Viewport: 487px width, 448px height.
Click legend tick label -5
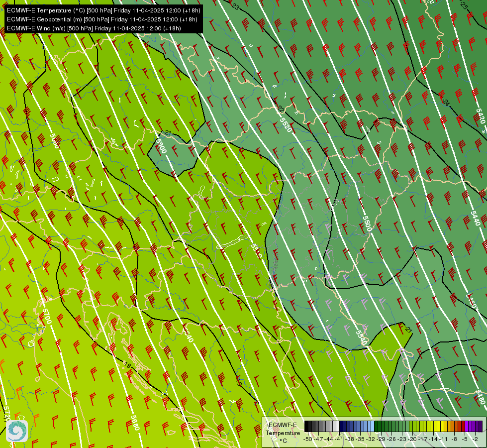point(465,439)
